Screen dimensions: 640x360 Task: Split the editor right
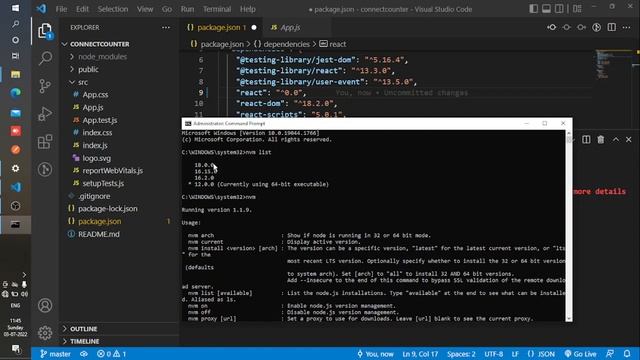(x=611, y=27)
